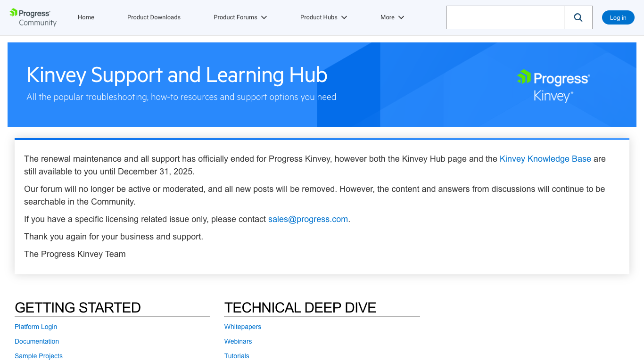Open the Sample Projects link
Viewport: 644px width, 362px height.
39,356
